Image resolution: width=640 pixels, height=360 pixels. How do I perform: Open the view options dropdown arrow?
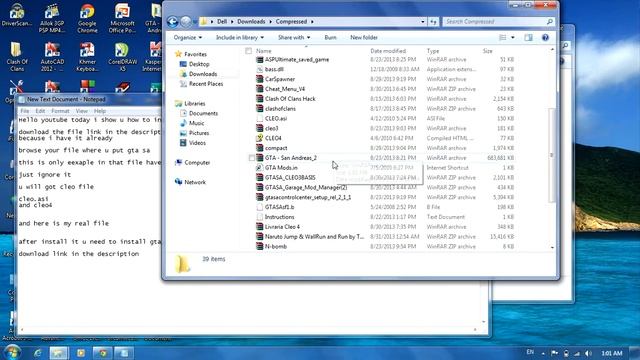tap(513, 38)
